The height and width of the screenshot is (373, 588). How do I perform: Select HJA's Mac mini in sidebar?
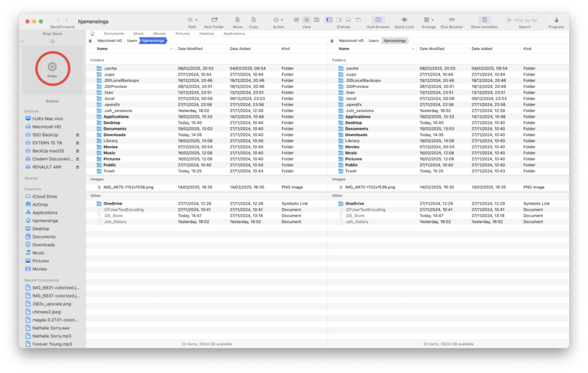47,118
